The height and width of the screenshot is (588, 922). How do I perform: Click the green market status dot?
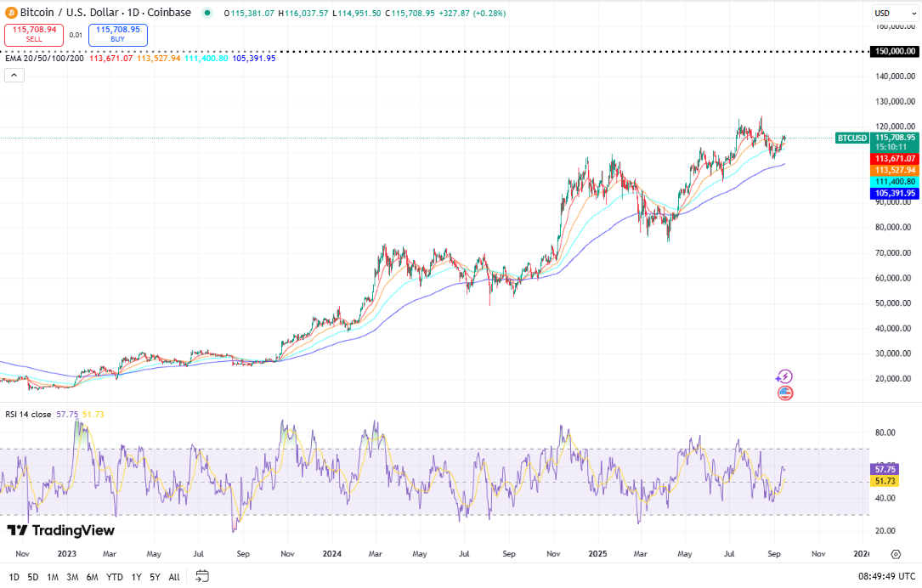click(207, 13)
